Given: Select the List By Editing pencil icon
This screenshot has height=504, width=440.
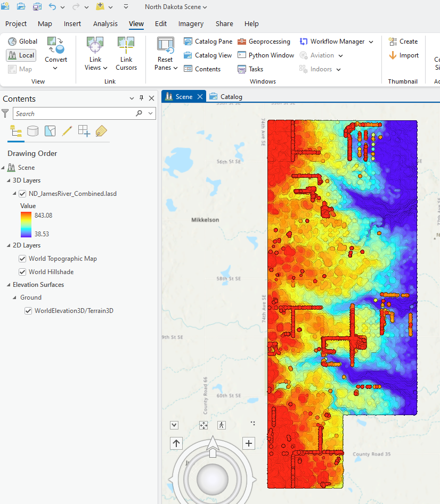Looking at the screenshot, I should pos(67,131).
